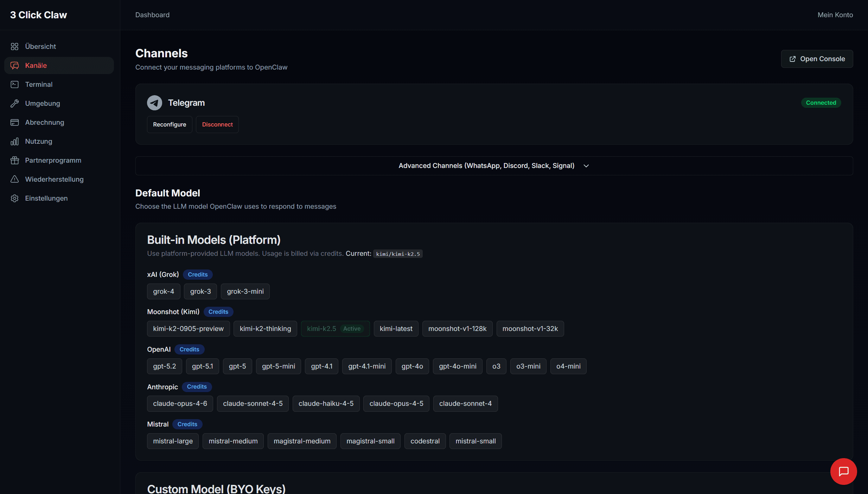Click the chevron next to Advanced Channels

coord(586,166)
